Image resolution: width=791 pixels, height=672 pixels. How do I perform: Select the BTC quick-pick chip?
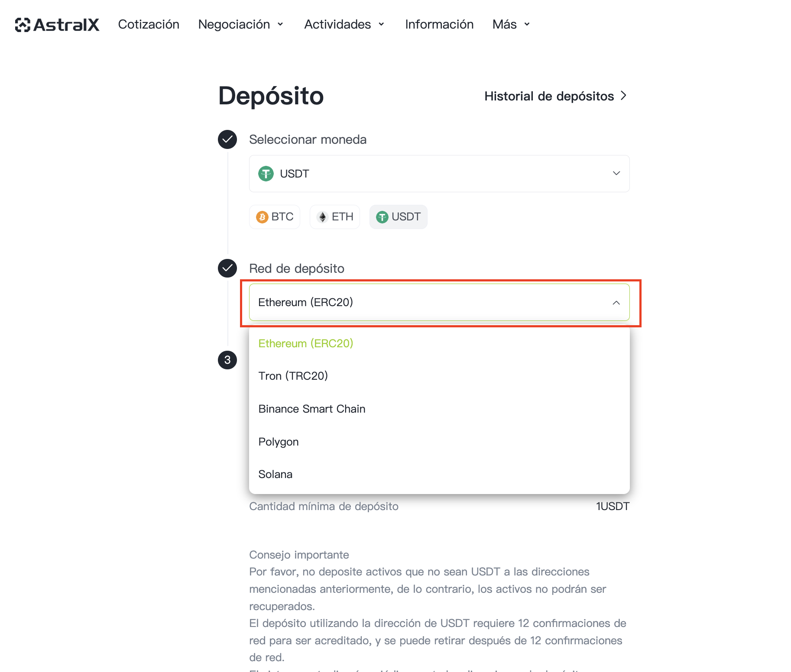point(275,217)
